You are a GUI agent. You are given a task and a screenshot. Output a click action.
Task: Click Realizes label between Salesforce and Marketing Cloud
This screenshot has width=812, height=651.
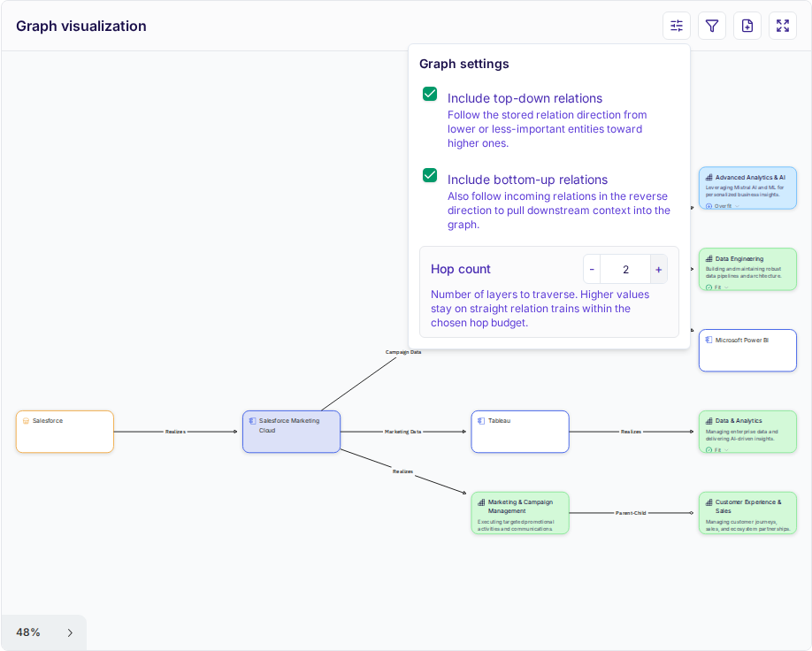pyautogui.click(x=175, y=432)
